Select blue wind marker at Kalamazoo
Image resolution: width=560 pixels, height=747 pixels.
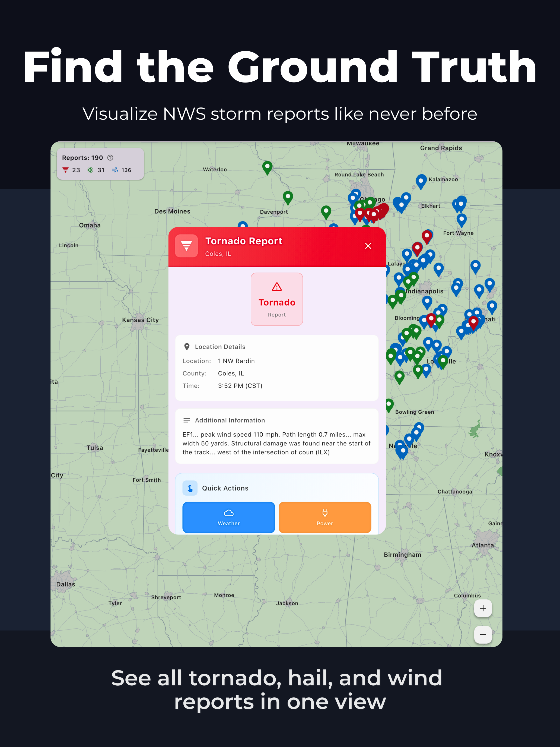421,182
